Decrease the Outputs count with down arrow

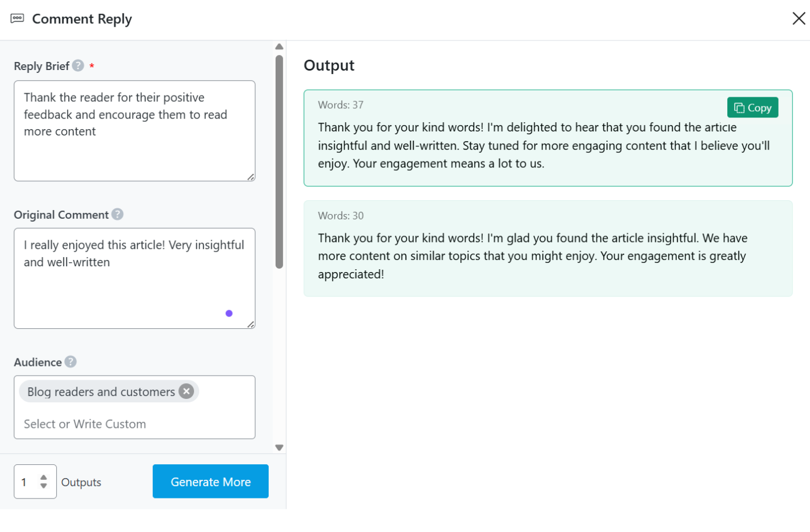pos(43,486)
